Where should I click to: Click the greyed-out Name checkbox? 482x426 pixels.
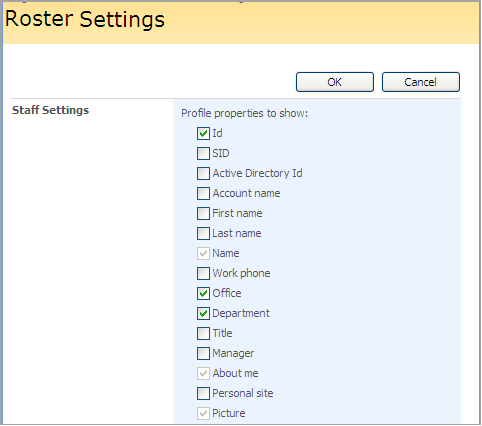pyautogui.click(x=203, y=253)
